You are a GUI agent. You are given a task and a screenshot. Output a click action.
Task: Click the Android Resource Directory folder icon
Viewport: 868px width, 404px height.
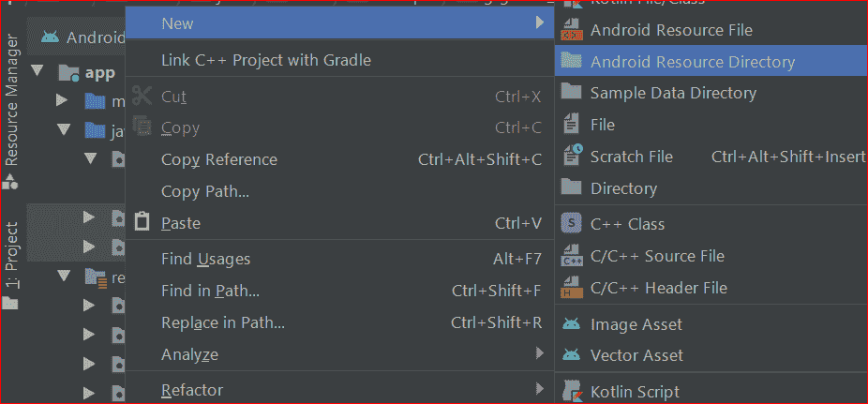click(x=571, y=60)
